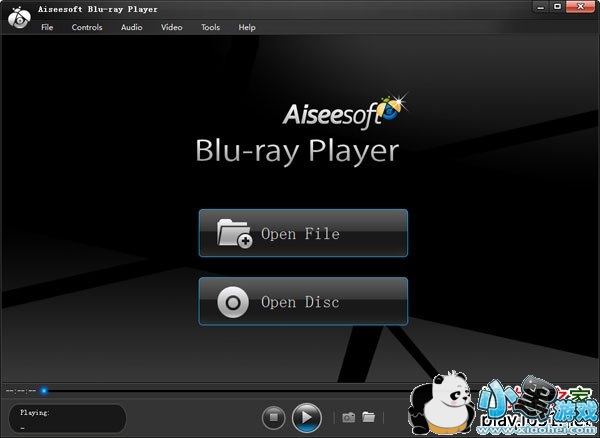Open the Audio menu
The width and height of the screenshot is (600, 438).
(x=132, y=28)
